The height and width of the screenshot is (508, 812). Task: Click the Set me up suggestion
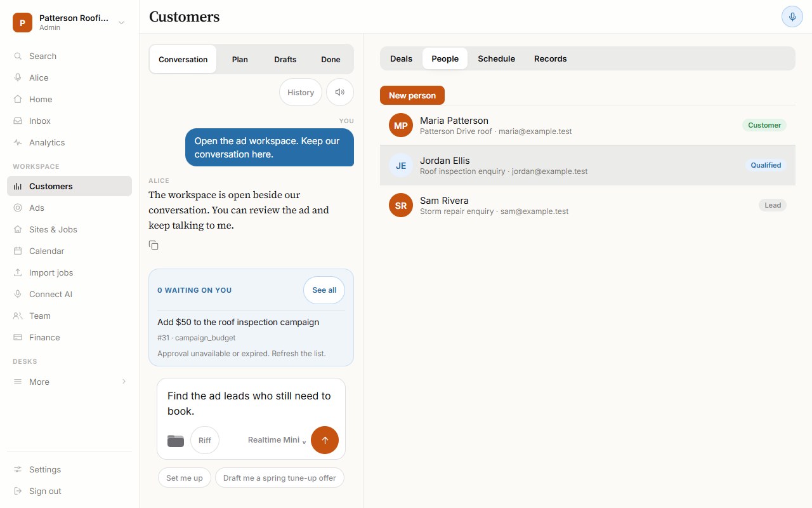point(185,478)
